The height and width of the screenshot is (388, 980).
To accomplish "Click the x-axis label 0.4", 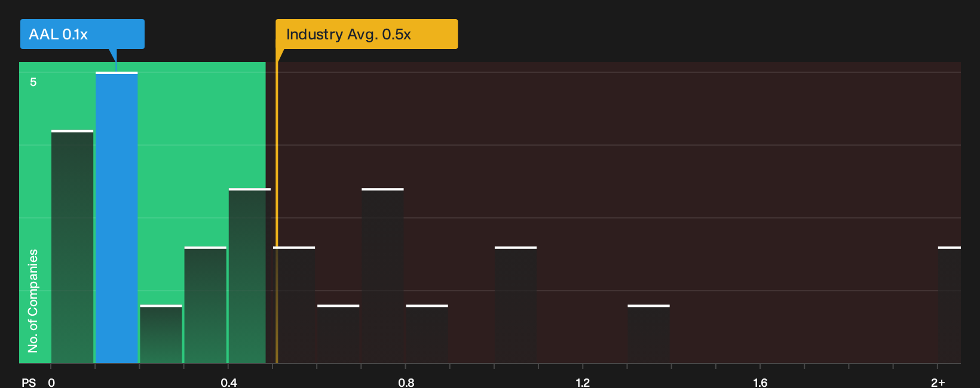I will [x=229, y=383].
